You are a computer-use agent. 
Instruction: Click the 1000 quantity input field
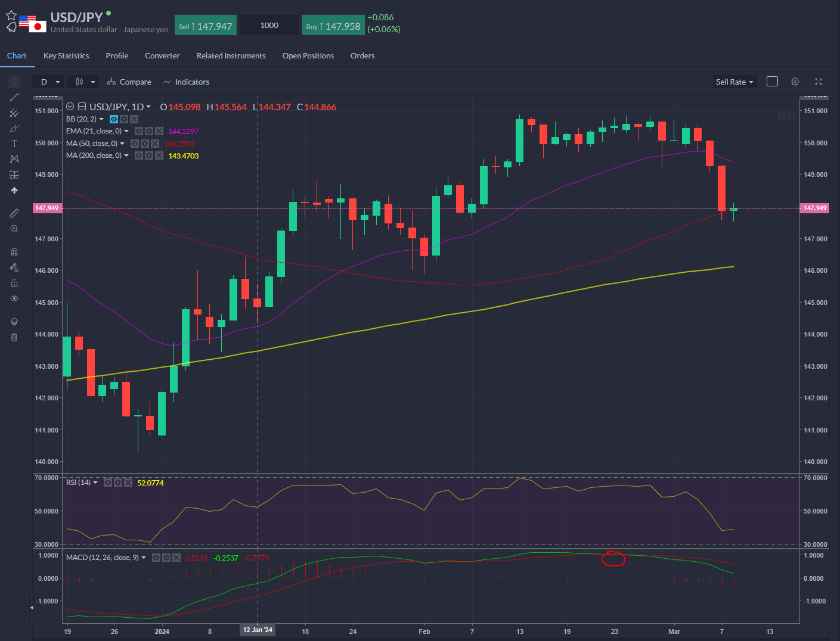pos(269,25)
